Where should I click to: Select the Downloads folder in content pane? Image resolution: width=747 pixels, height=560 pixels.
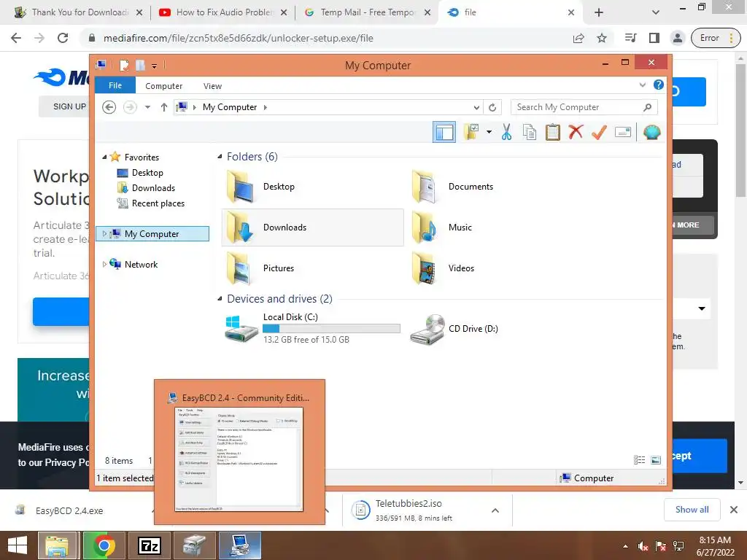312,227
